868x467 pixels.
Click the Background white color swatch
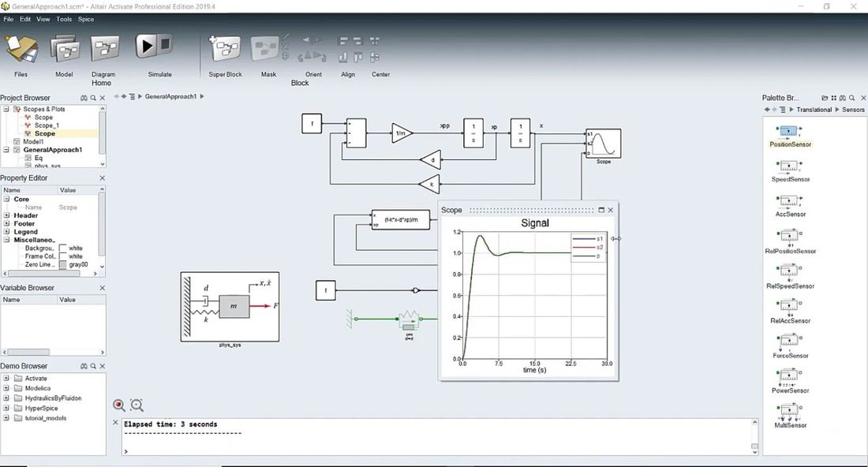tap(62, 248)
